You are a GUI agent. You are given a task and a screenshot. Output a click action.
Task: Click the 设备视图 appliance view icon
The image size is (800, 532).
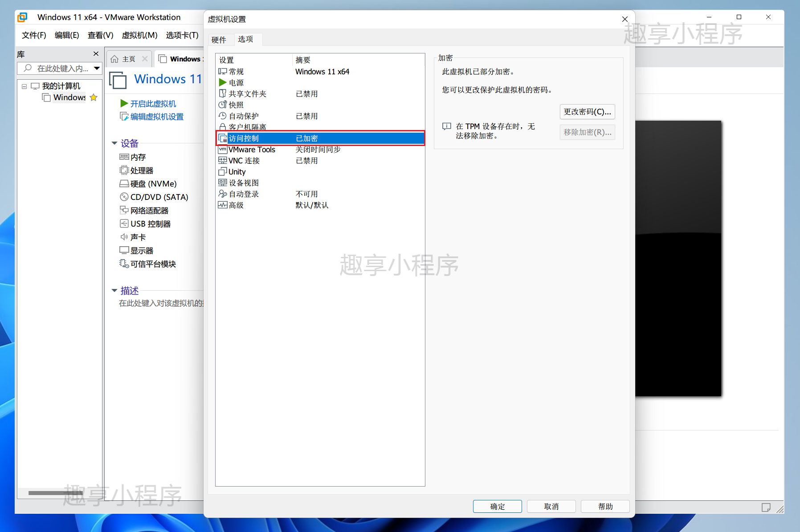point(223,183)
